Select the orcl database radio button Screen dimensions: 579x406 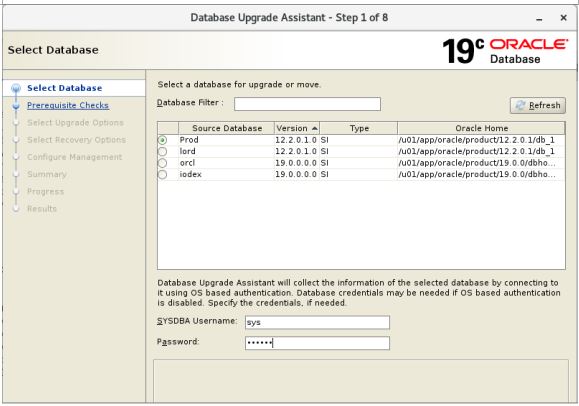[x=162, y=163]
